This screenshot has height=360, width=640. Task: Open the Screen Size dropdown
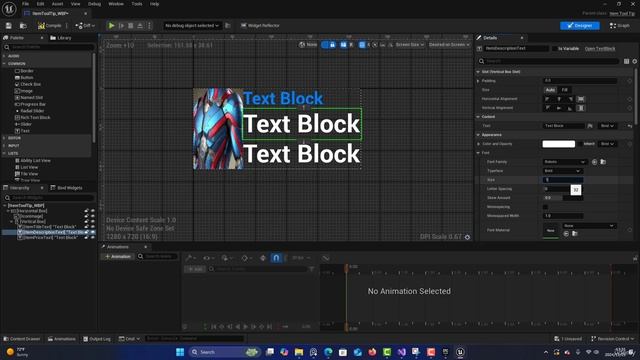click(x=409, y=45)
